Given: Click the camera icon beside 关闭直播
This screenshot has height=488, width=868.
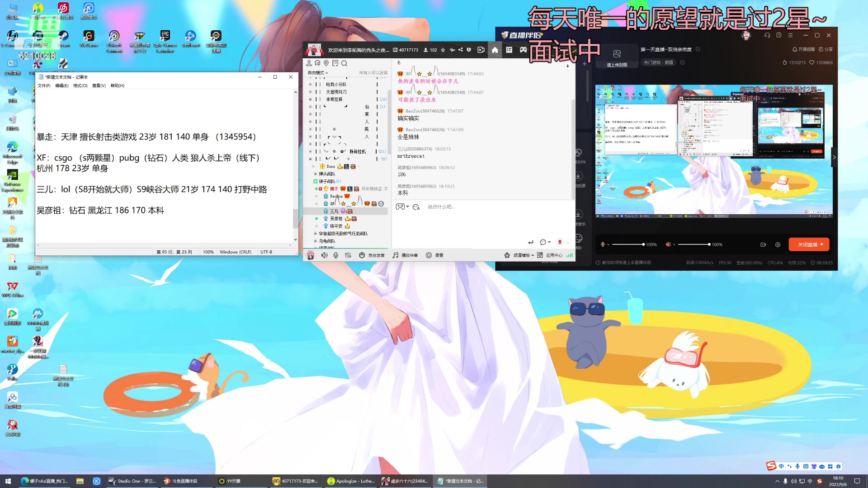Looking at the screenshot, I should pos(763,244).
